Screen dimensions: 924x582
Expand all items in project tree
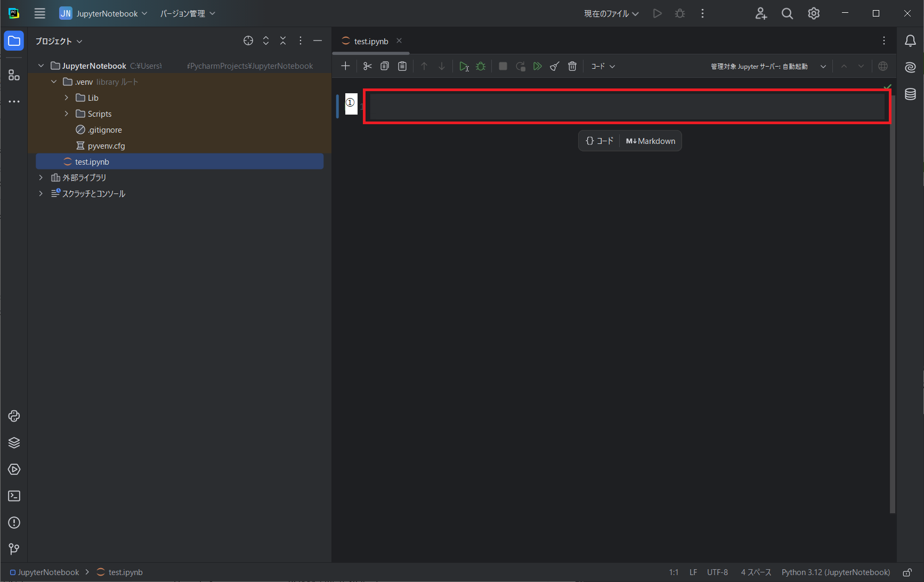point(266,41)
